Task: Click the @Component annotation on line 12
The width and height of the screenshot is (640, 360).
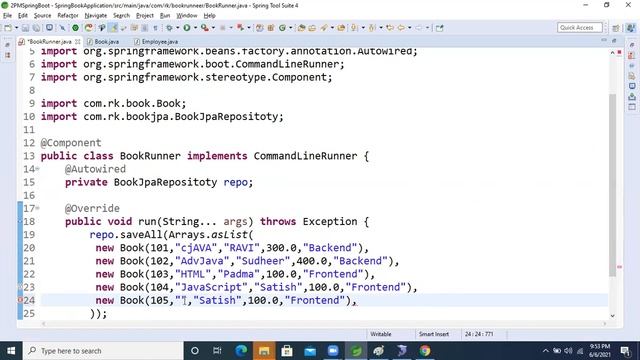Action: pyautogui.click(x=71, y=143)
